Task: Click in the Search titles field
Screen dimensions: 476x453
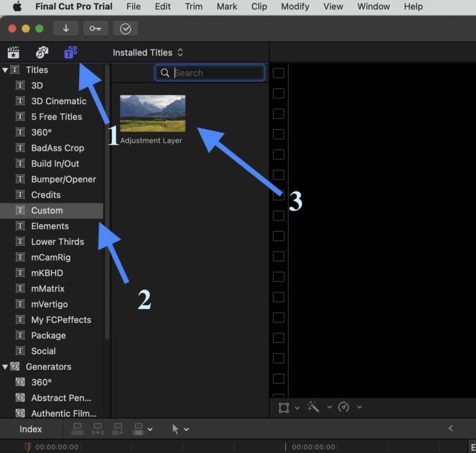Action: coord(210,73)
